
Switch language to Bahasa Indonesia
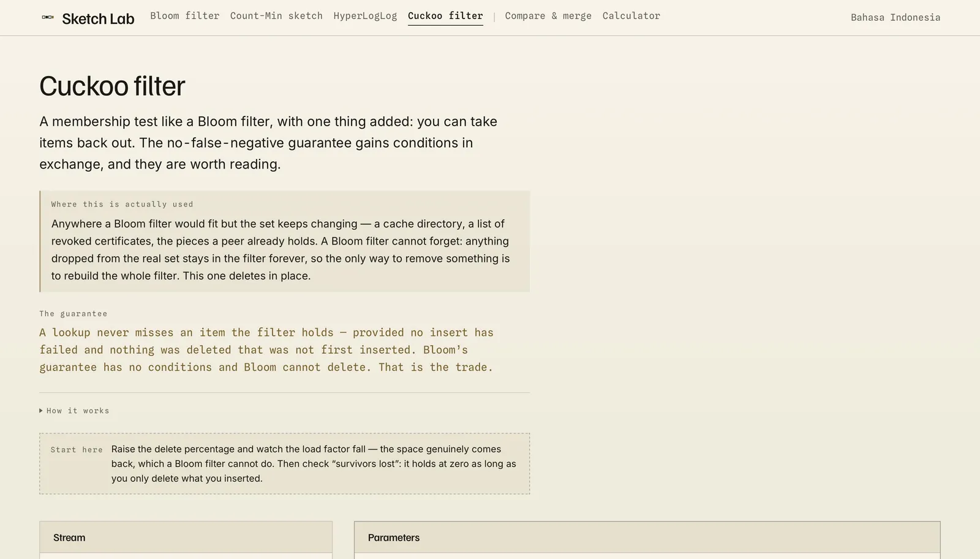click(x=895, y=17)
